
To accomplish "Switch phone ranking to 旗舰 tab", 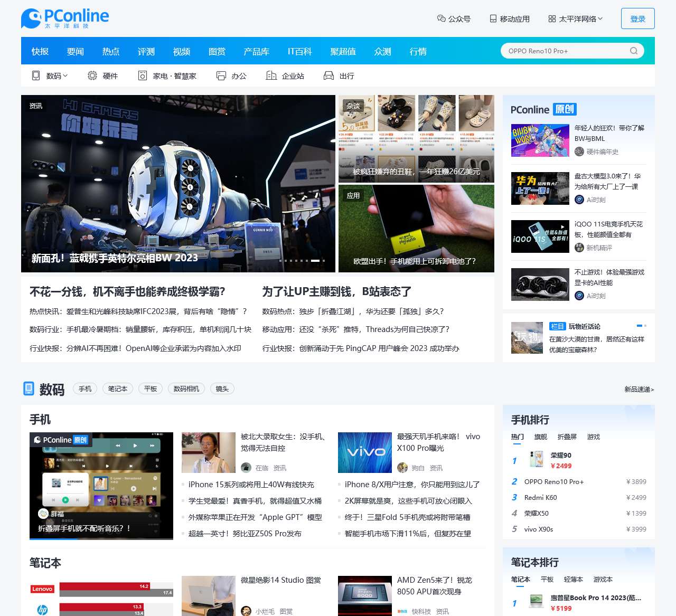I will pos(541,437).
